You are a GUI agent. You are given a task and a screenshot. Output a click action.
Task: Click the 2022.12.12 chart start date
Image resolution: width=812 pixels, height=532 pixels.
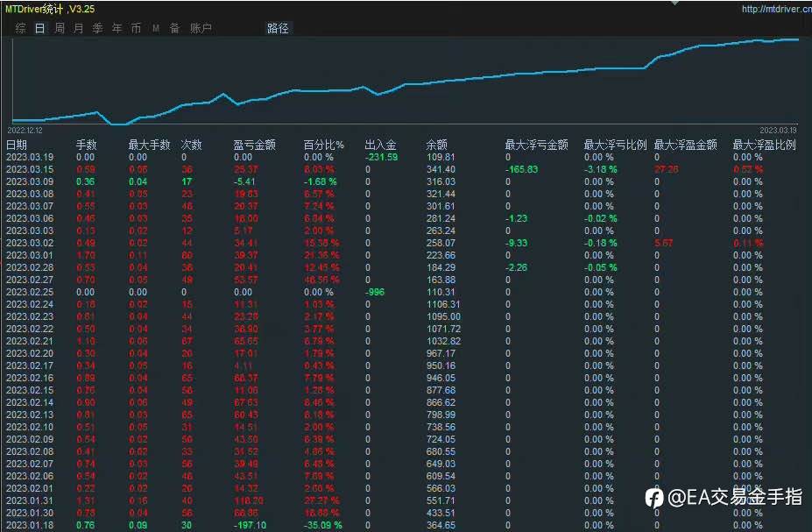tap(25, 130)
